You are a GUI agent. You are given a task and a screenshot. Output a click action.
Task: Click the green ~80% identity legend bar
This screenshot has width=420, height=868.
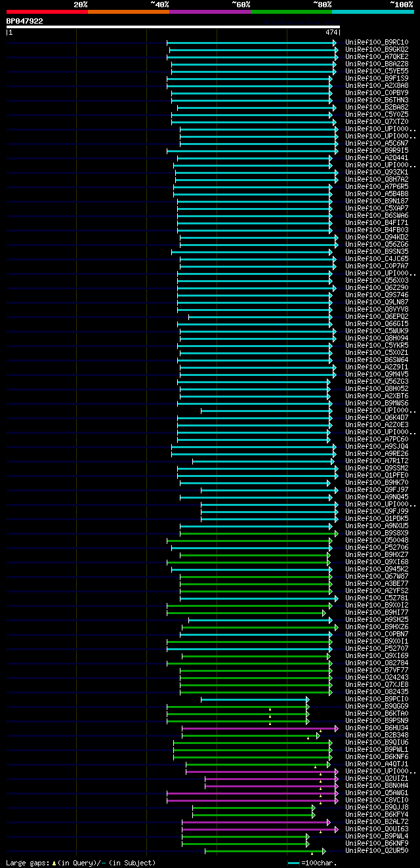291,12
